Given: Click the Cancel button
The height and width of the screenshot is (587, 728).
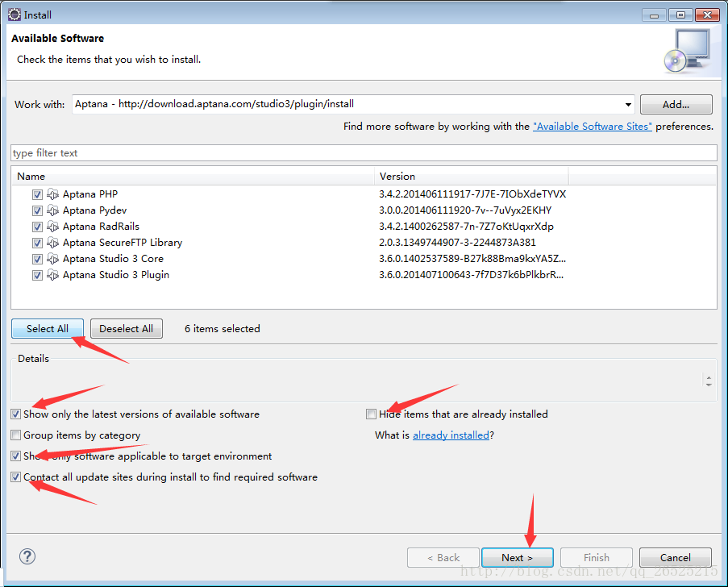Looking at the screenshot, I should [676, 557].
